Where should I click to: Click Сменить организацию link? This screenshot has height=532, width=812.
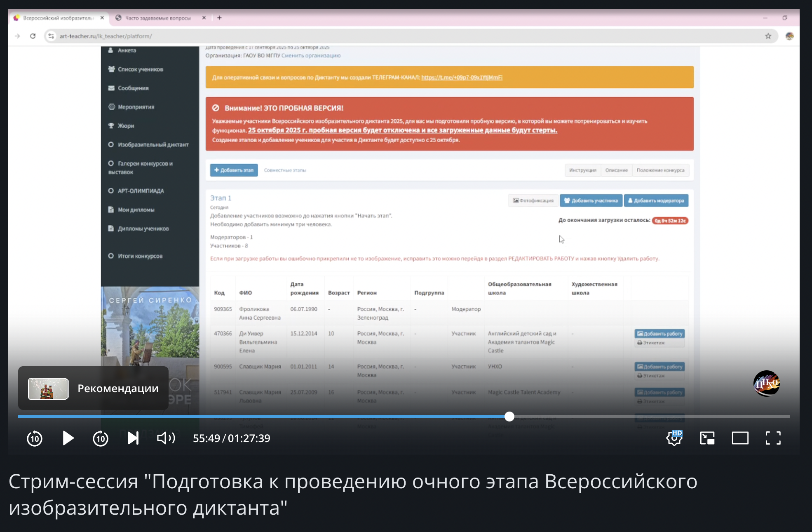(311, 56)
